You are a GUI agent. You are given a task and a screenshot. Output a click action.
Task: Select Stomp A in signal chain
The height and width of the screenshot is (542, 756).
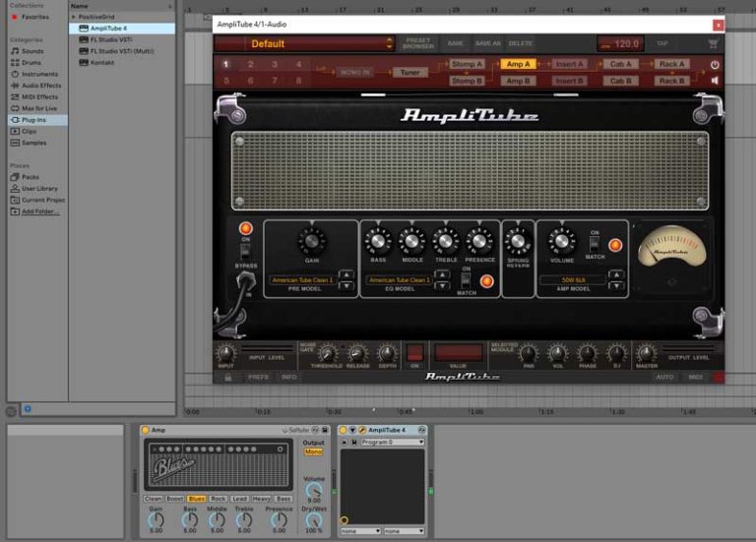click(467, 64)
